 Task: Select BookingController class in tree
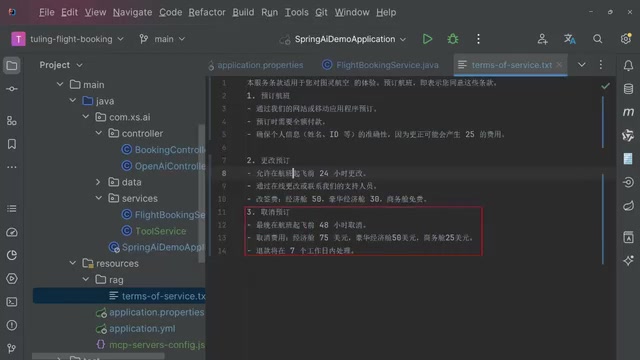(x=163, y=150)
